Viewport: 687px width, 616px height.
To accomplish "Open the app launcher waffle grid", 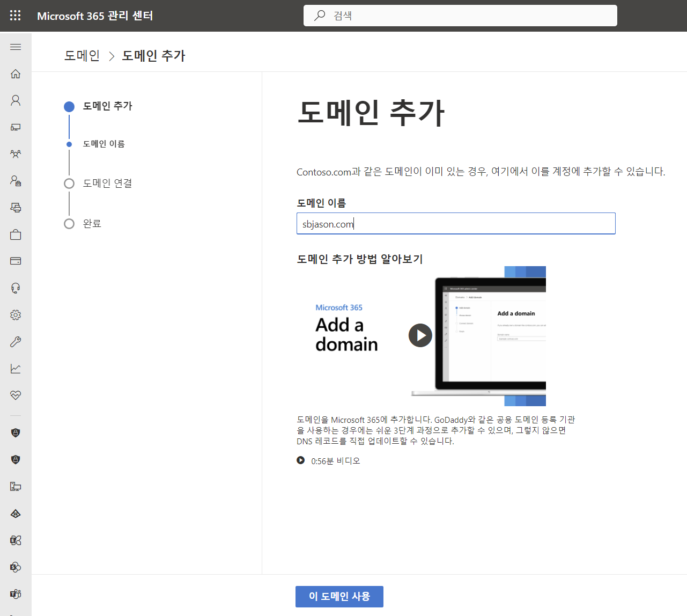I will pyautogui.click(x=16, y=16).
